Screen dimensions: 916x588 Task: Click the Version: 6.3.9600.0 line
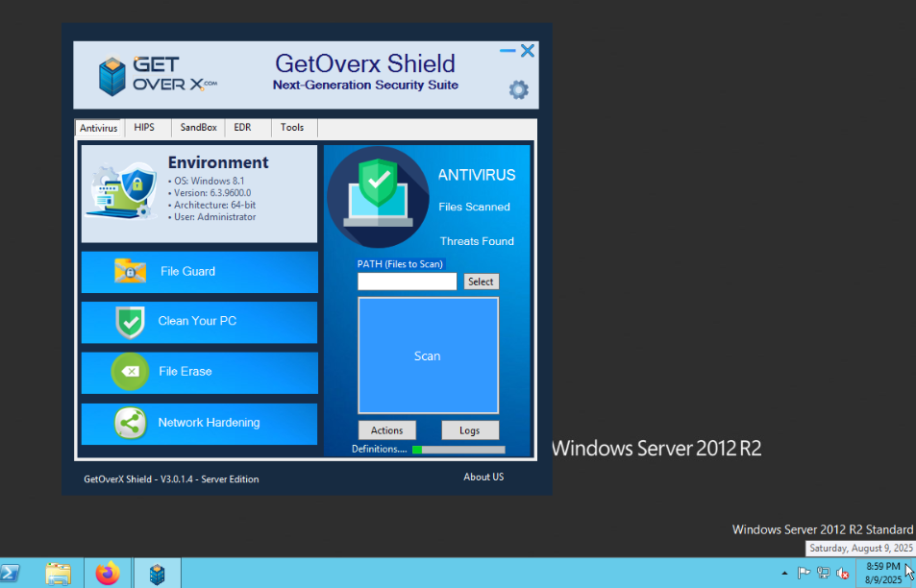tap(210, 193)
